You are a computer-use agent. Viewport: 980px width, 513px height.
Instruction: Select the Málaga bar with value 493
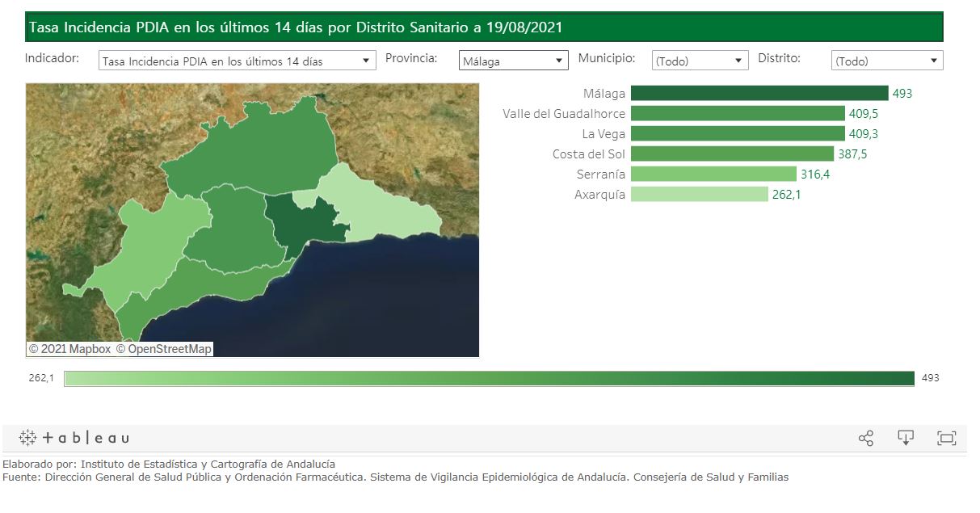759,93
